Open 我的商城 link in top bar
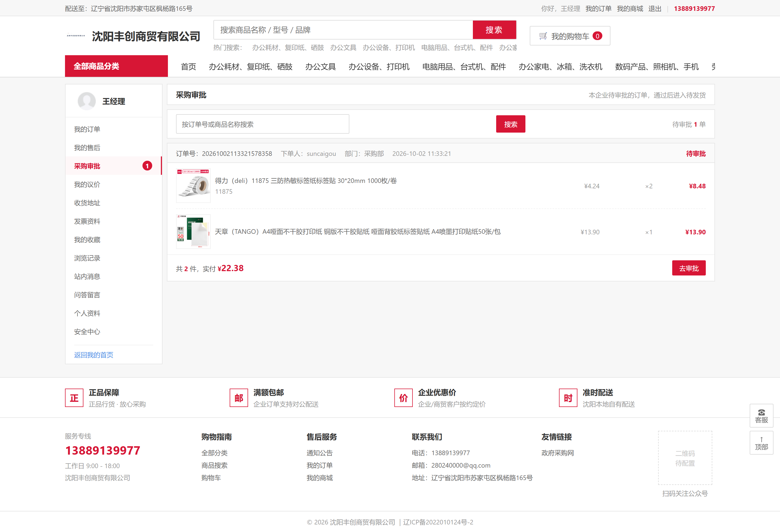The width and height of the screenshot is (780, 532). click(630, 9)
